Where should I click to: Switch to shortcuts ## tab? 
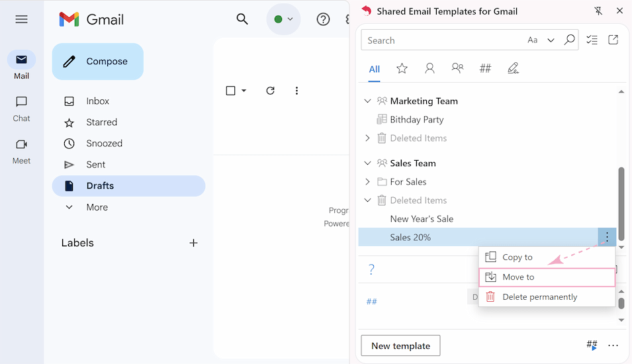click(485, 68)
